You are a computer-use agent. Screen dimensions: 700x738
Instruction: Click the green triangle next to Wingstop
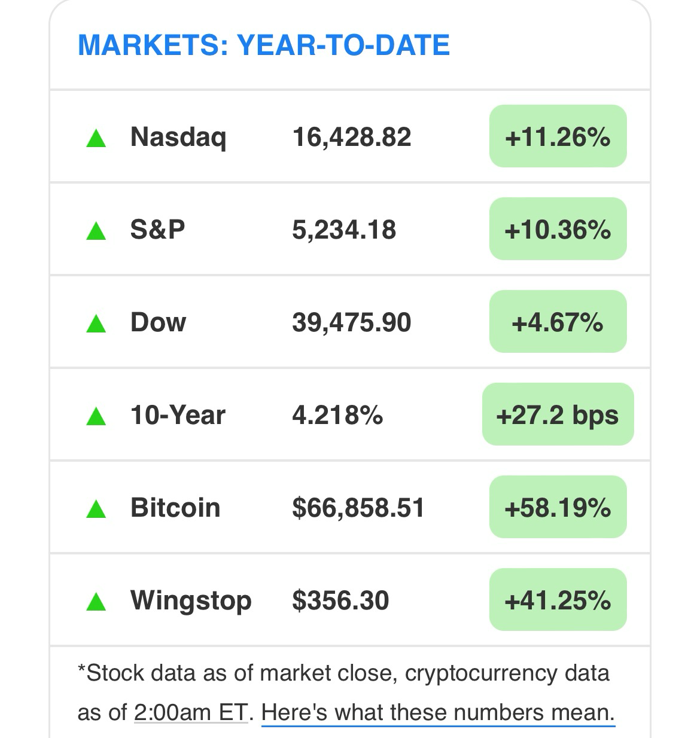(x=96, y=602)
